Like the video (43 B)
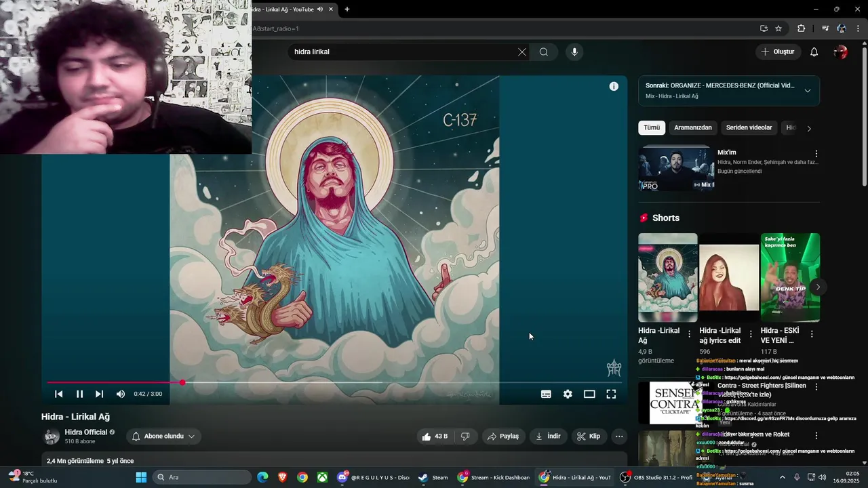868x488 pixels. click(435, 436)
